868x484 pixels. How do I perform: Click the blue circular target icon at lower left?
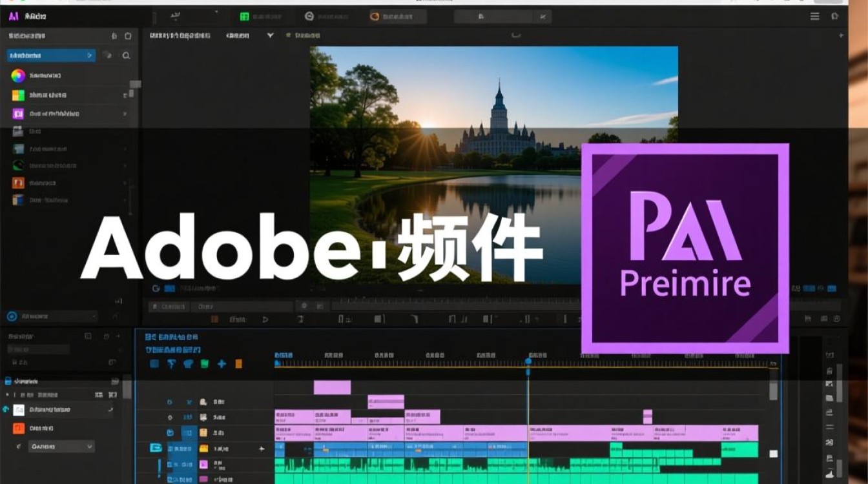pyautogui.click(x=11, y=316)
